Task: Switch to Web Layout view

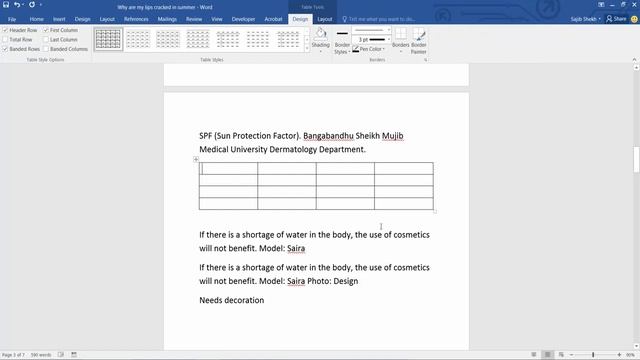Action: point(561,355)
